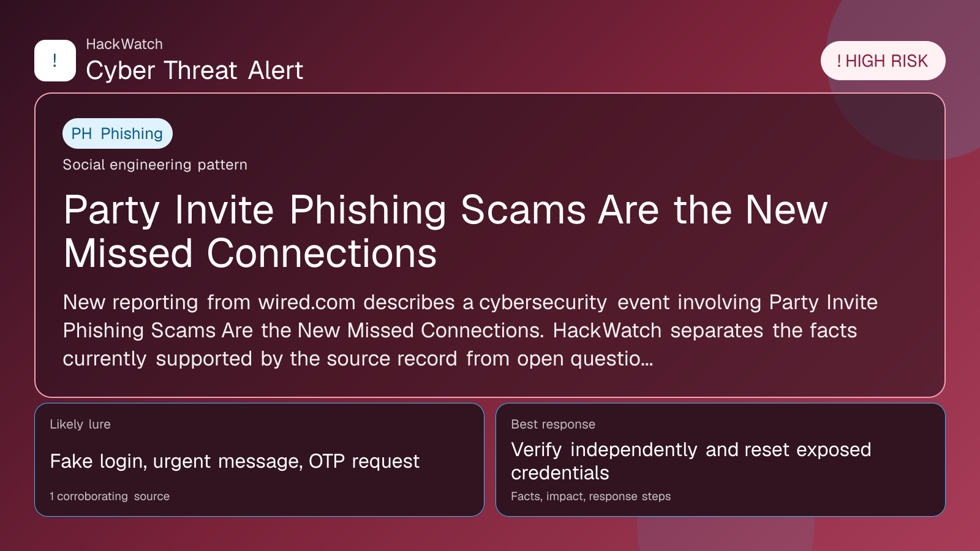View the 1 corroborating source note
This screenshot has height=551, width=980.
coord(110,497)
